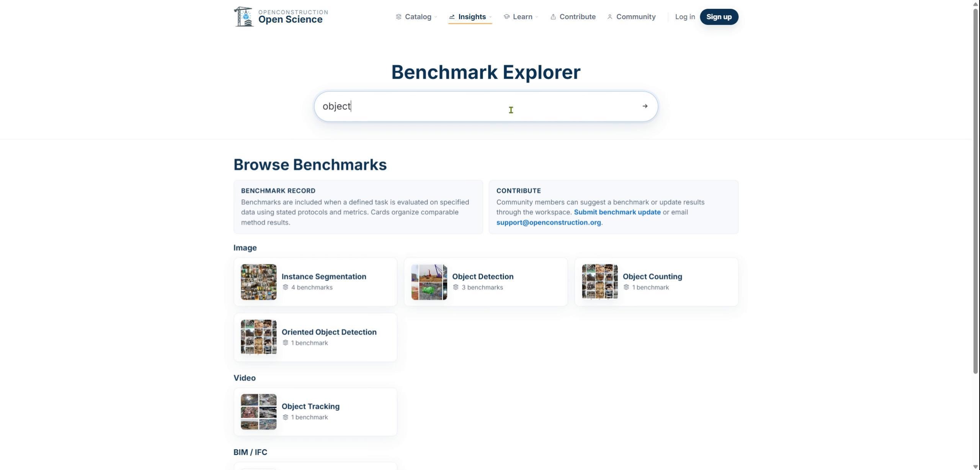Open the Learn menu
980x470 pixels.
coord(521,17)
